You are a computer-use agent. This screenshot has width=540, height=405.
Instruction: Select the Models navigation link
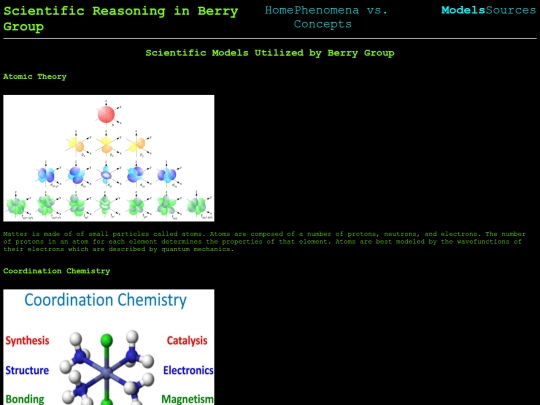pyautogui.click(x=463, y=10)
